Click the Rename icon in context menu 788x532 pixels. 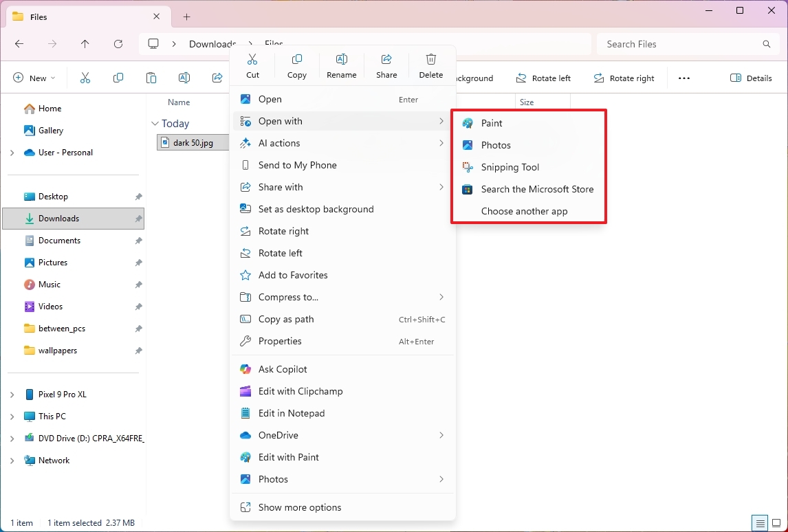[x=342, y=60]
